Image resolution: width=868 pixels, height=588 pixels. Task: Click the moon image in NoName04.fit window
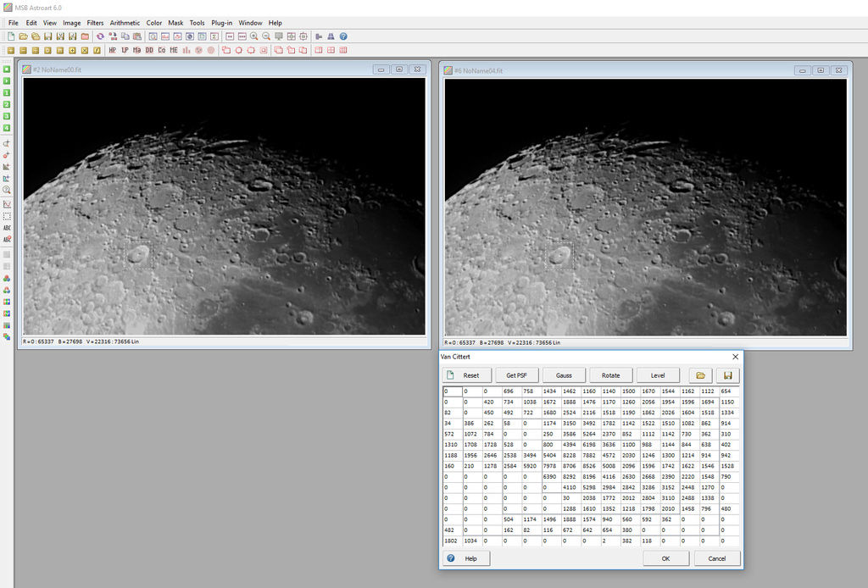click(645, 208)
